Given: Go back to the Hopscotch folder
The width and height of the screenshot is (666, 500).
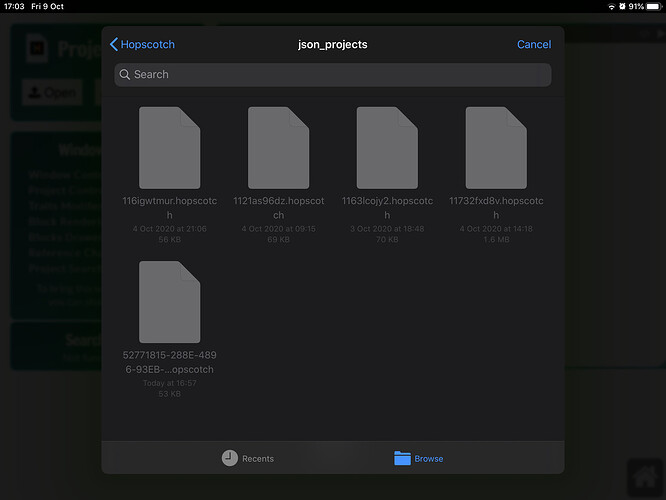Looking at the screenshot, I should [142, 44].
